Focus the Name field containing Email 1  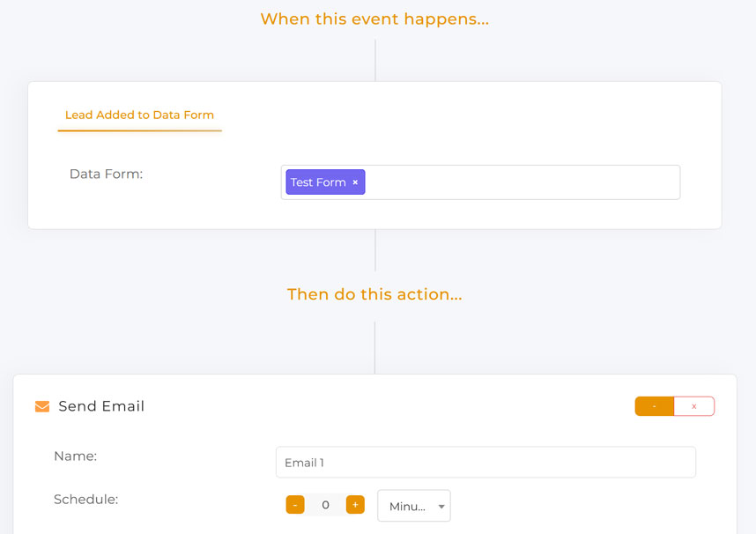click(x=485, y=463)
